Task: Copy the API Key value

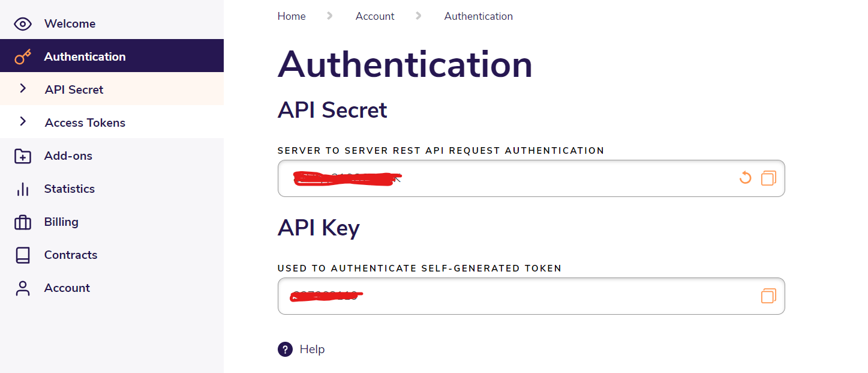Action: click(768, 296)
